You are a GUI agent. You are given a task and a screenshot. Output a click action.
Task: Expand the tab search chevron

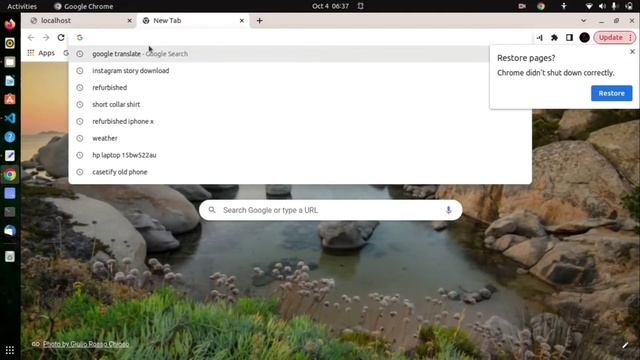click(584, 20)
